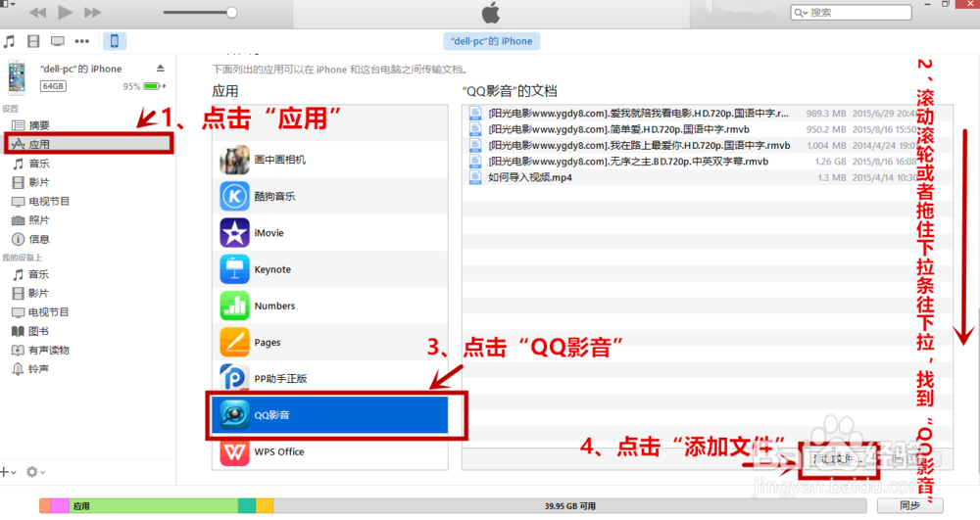The height and width of the screenshot is (520, 980).
Task: Open the Movies library icon
Action: click(x=33, y=41)
